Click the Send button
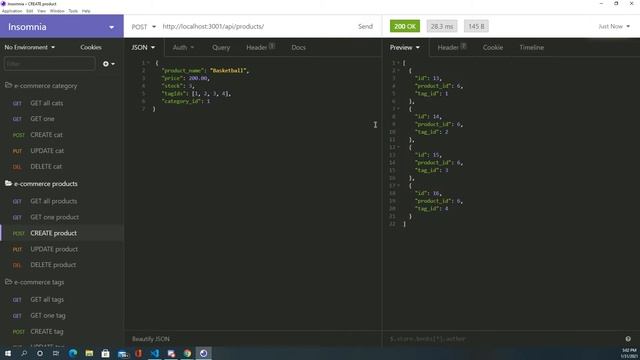The height and width of the screenshot is (360, 640). [365, 27]
